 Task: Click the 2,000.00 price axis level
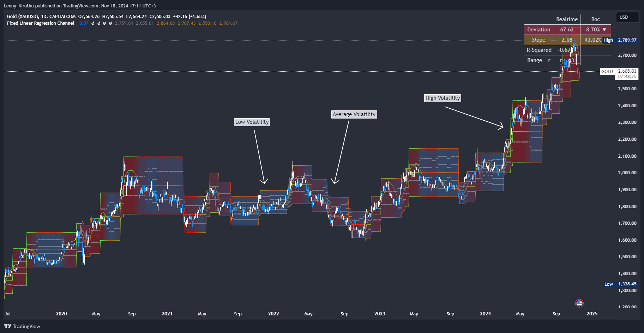[627, 173]
